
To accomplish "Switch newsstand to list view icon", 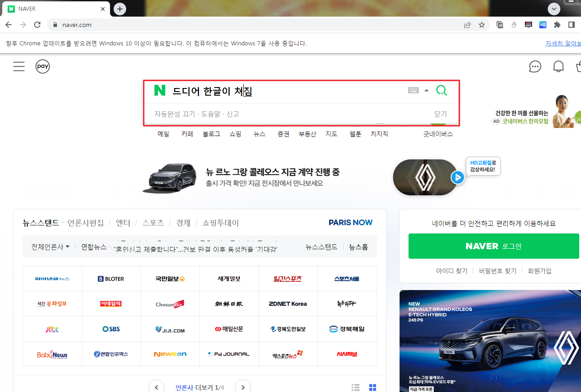I will click(356, 387).
